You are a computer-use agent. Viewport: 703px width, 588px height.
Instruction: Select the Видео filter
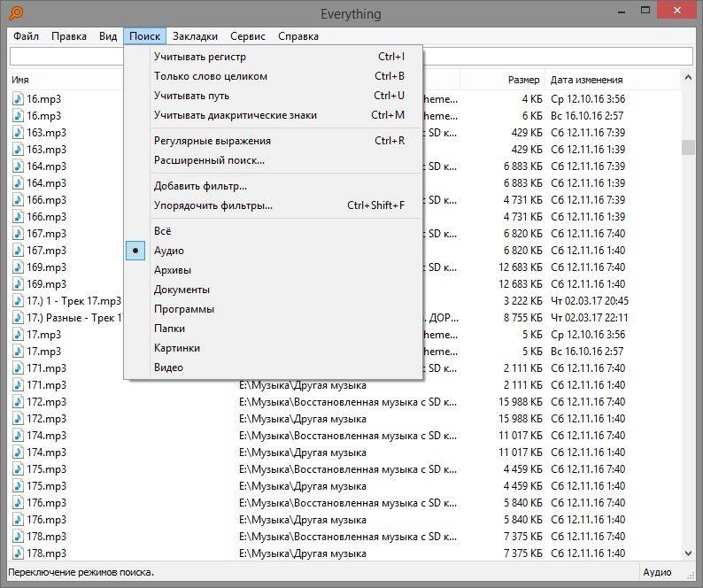(273, 367)
